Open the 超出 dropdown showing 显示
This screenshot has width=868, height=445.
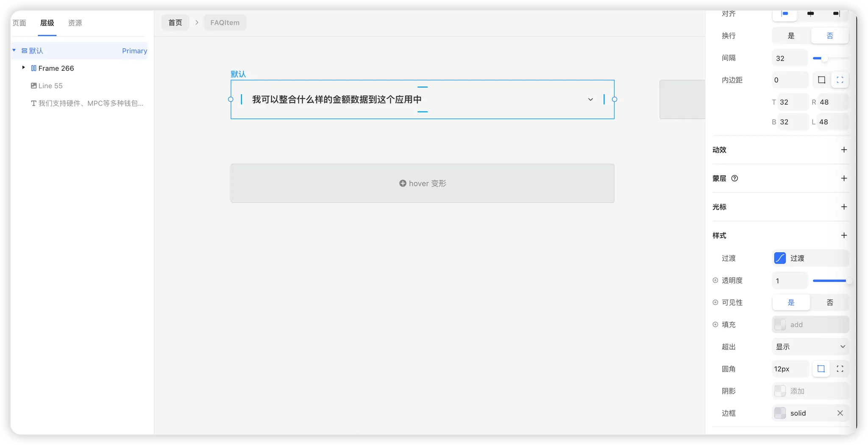810,347
